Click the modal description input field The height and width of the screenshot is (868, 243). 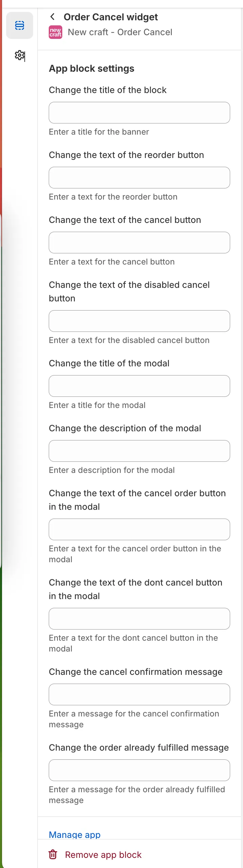point(139,451)
